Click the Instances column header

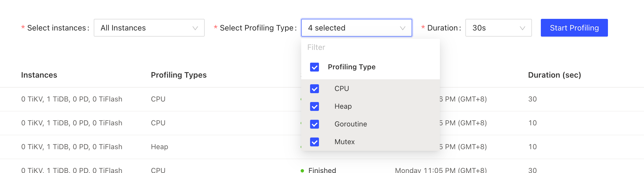(x=39, y=75)
